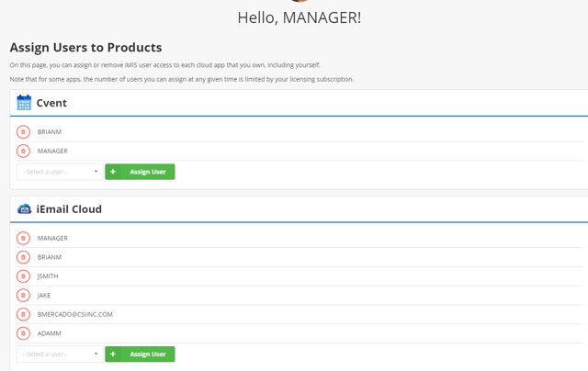588x371 pixels.
Task: Remove BRIANM from Cvent using trash icon
Action: pos(24,132)
